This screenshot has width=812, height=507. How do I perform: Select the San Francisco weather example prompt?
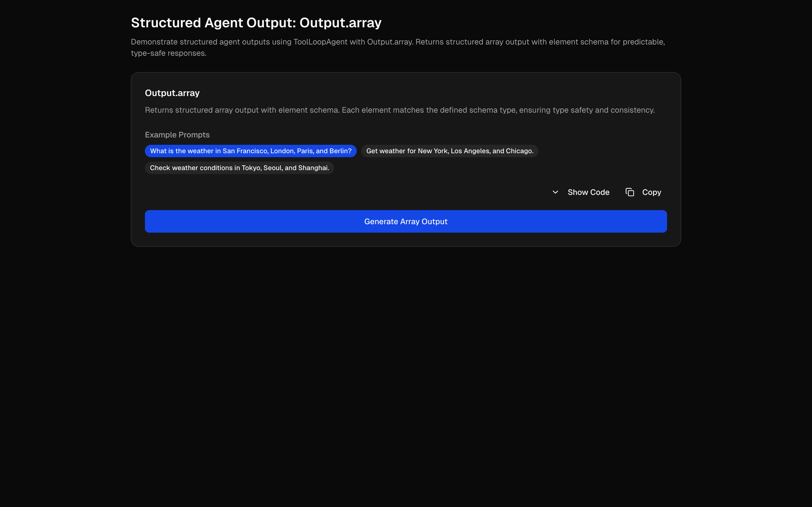click(x=250, y=151)
